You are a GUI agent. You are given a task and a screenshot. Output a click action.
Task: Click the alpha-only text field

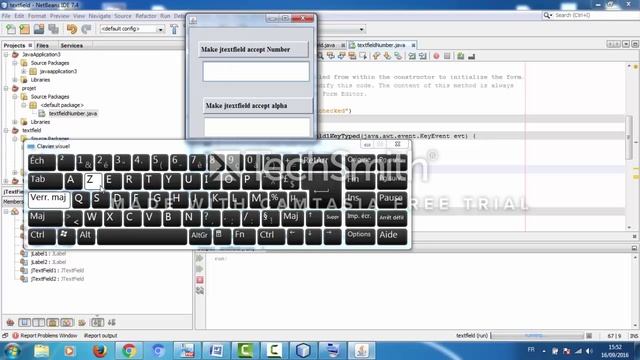point(257,127)
